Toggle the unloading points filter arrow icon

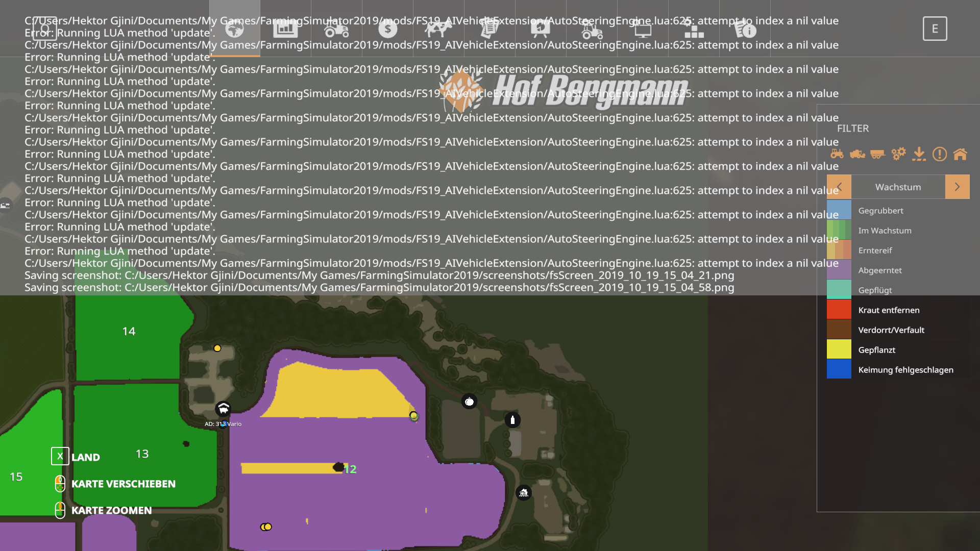919,154
